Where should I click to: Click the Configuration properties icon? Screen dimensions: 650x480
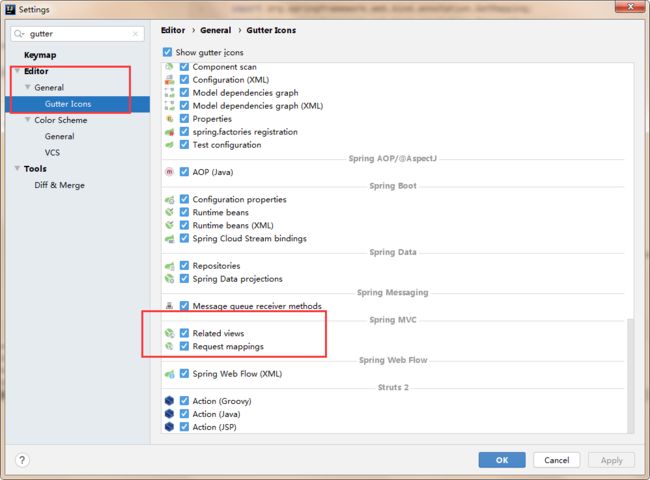pyautogui.click(x=169, y=199)
